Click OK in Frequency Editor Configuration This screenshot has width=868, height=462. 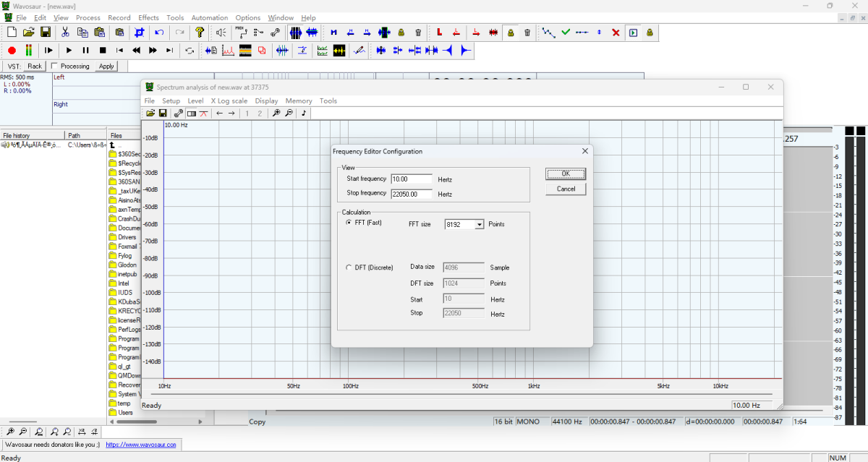[566, 174]
